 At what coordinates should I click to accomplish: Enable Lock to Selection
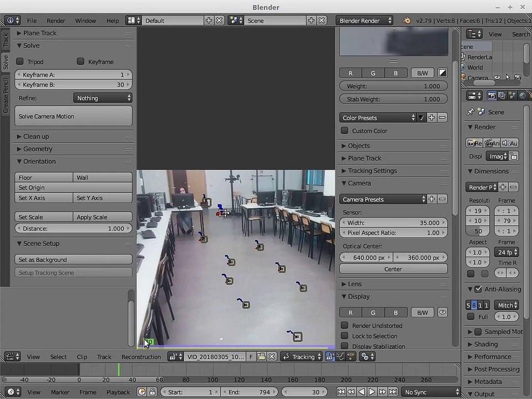[x=344, y=336]
